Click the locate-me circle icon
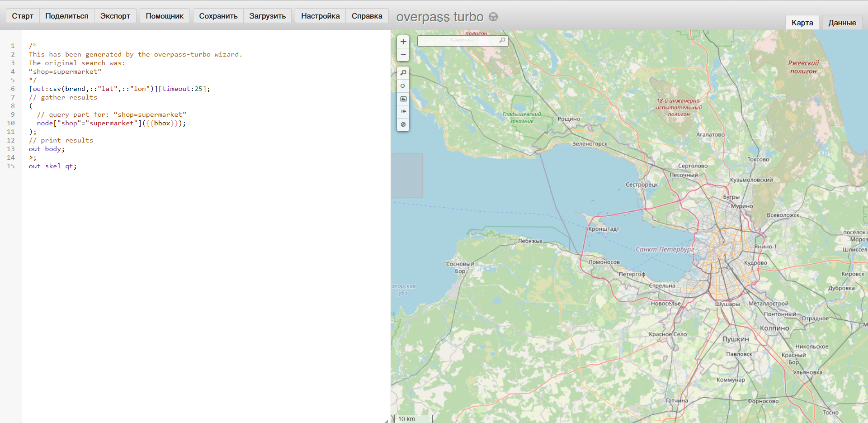 pyautogui.click(x=403, y=86)
